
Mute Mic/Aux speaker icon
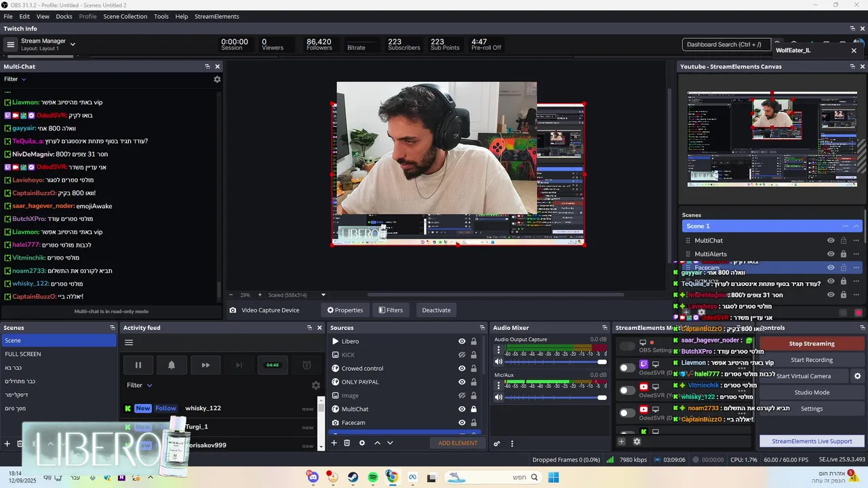(498, 397)
